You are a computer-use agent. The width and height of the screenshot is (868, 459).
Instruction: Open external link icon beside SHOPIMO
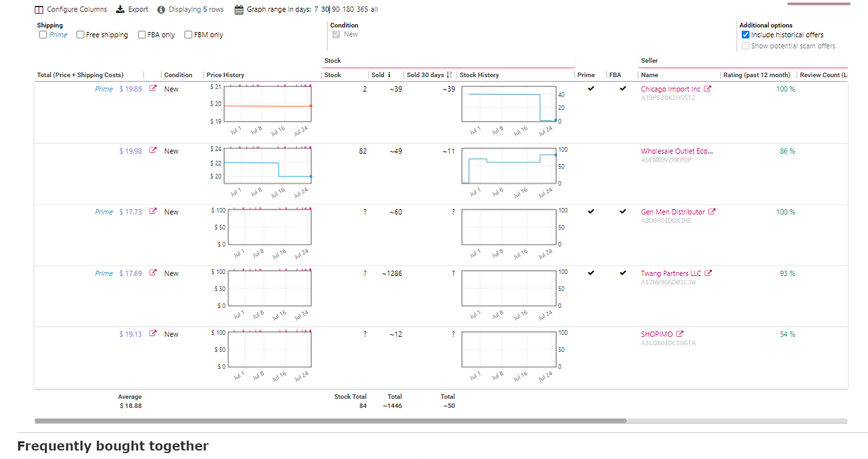[680, 334]
